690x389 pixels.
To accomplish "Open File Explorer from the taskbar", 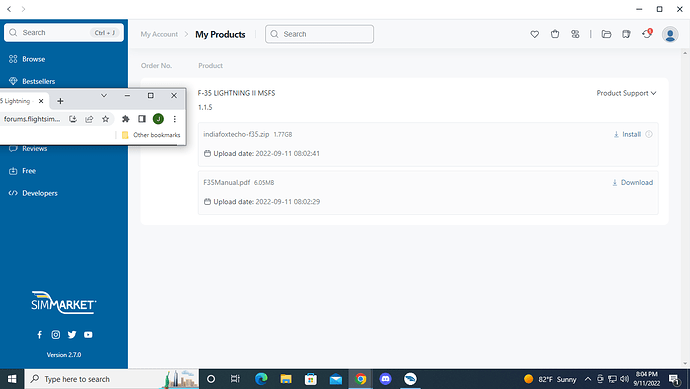I will pyautogui.click(x=286, y=379).
